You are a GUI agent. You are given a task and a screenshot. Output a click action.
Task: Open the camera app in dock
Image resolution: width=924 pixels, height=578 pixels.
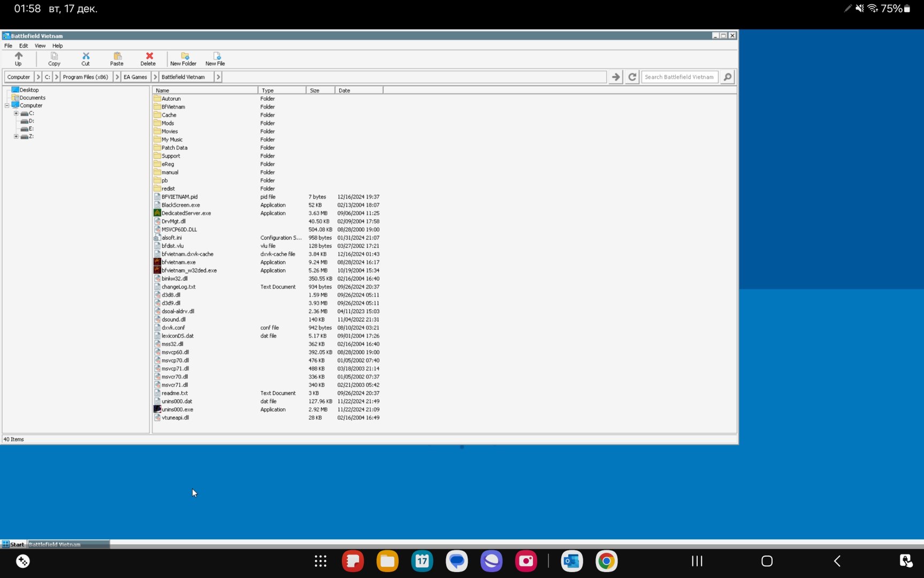click(x=526, y=561)
